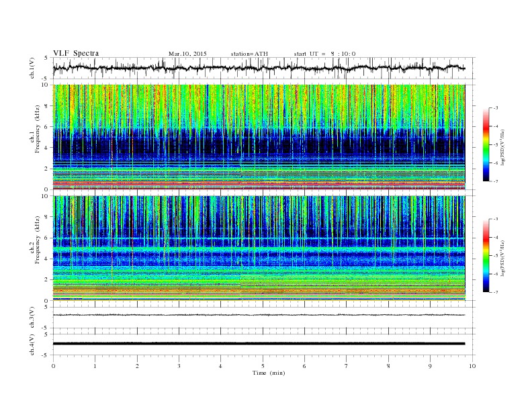Click the "ch.1(V)" waveform axis label
This screenshot has width=532, height=411.
pos(32,68)
